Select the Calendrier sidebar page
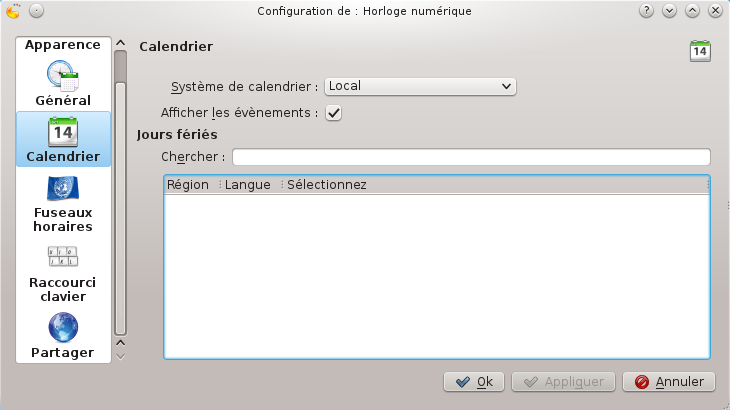 coord(63,139)
